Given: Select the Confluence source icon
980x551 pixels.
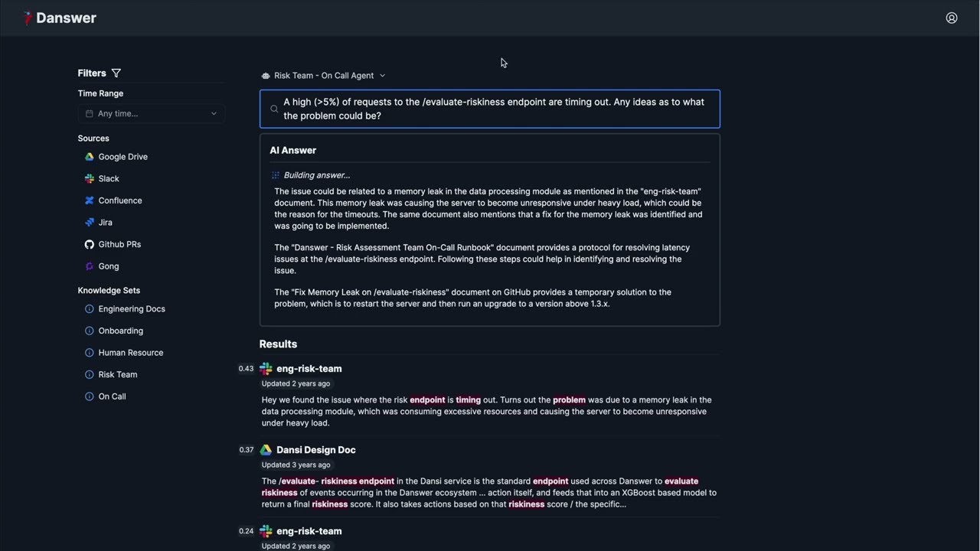Looking at the screenshot, I should (x=90, y=201).
